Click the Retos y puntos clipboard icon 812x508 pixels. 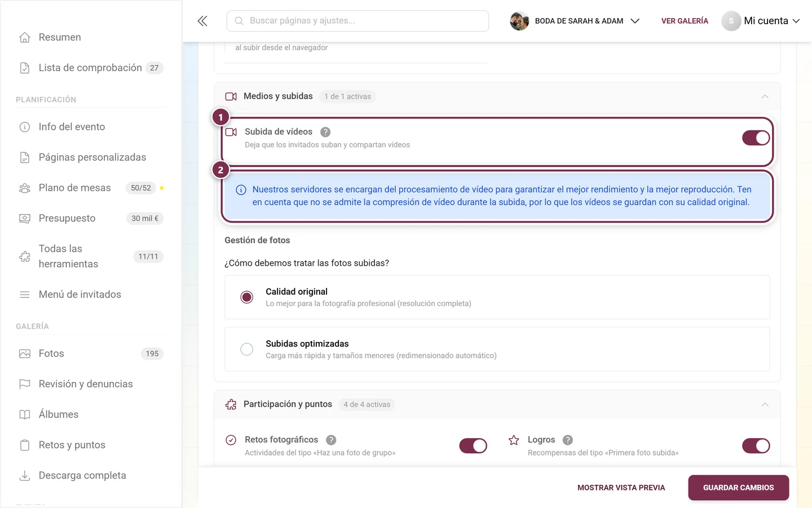point(25,445)
